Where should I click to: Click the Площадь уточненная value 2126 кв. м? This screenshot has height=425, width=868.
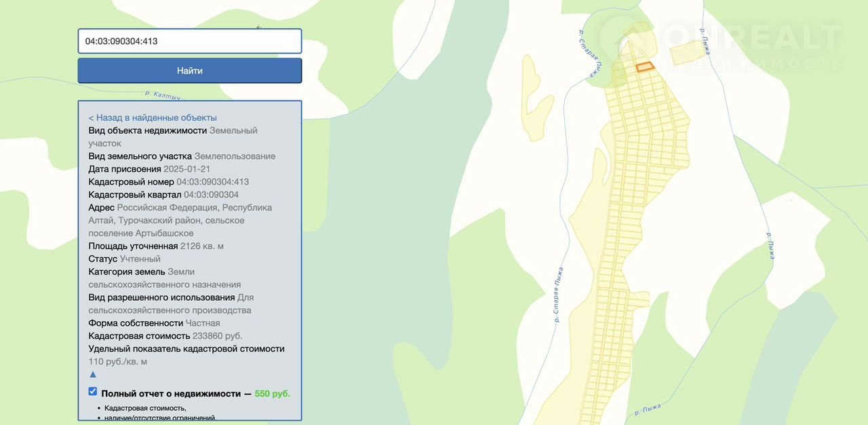[201, 246]
